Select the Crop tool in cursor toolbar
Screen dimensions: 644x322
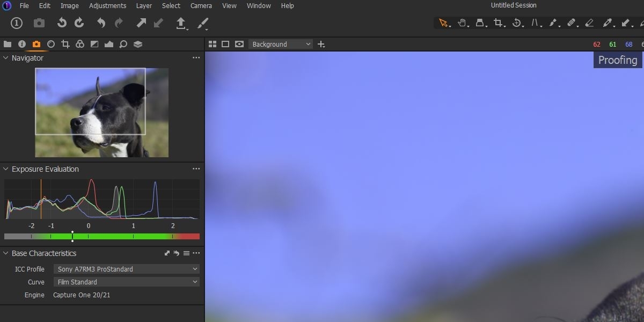coord(498,23)
